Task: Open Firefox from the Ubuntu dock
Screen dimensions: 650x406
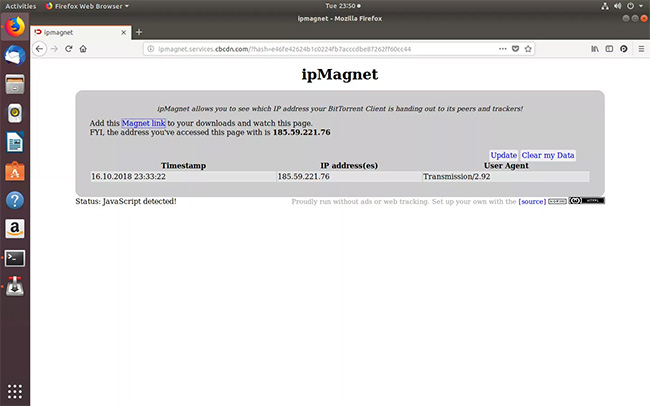Action: tap(15, 27)
